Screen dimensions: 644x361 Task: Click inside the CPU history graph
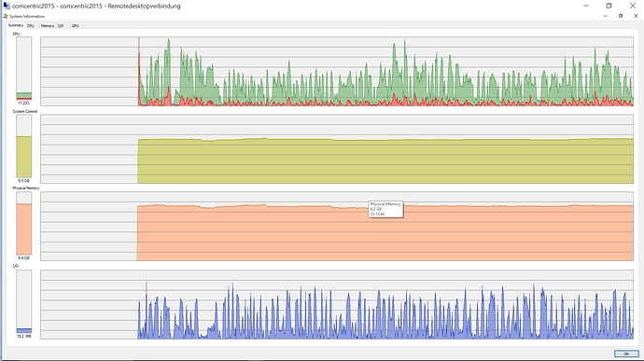(337, 71)
